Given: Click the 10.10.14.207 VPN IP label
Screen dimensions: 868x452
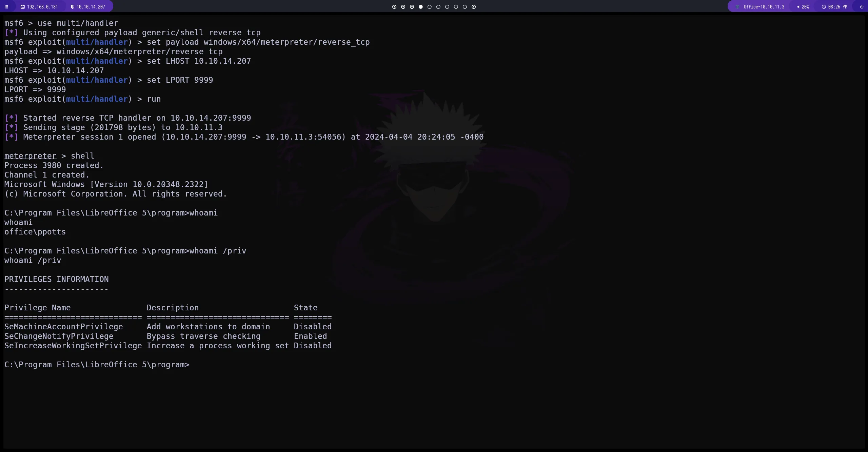Looking at the screenshot, I should (x=91, y=7).
